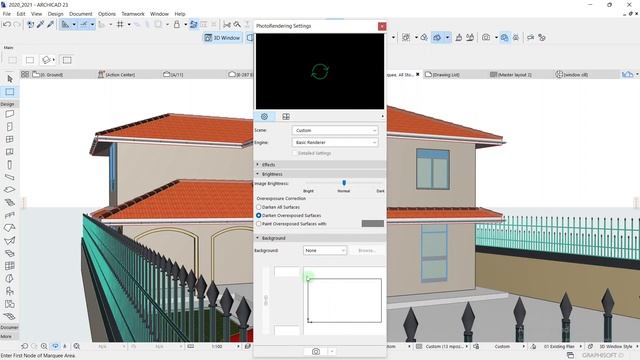Select the Column tool in toolbox

(x=10, y=164)
